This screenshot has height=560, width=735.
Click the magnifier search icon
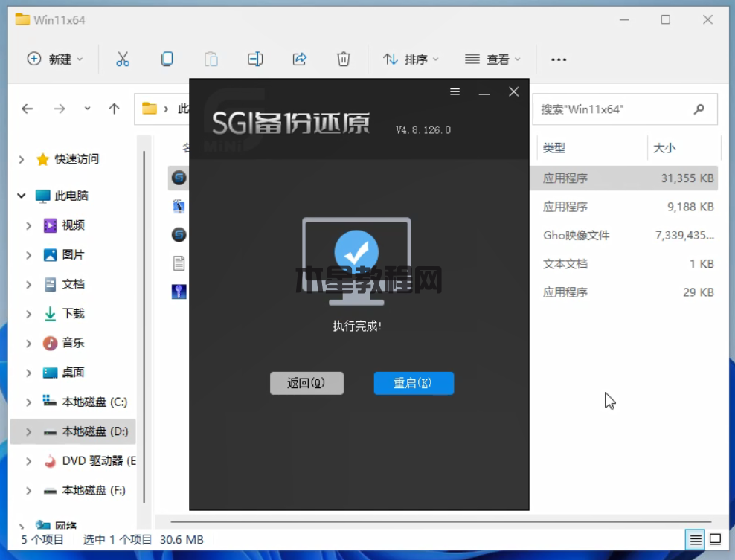coord(699,109)
